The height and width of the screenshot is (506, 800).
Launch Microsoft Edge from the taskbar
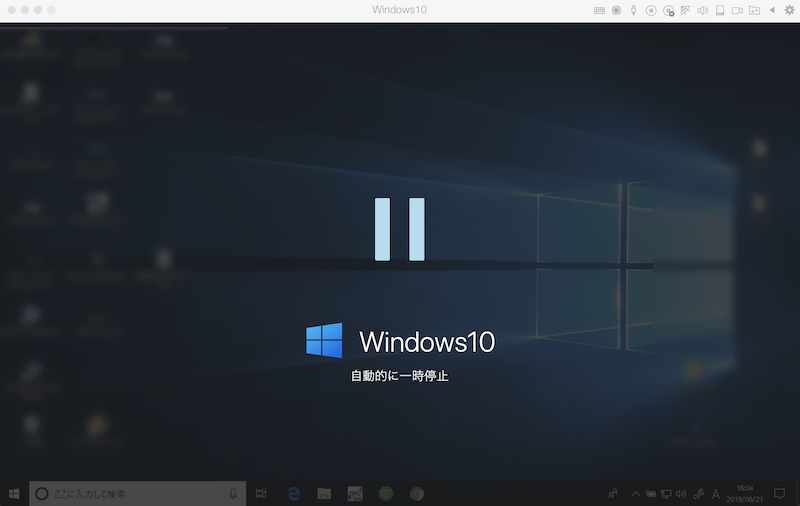[294, 494]
